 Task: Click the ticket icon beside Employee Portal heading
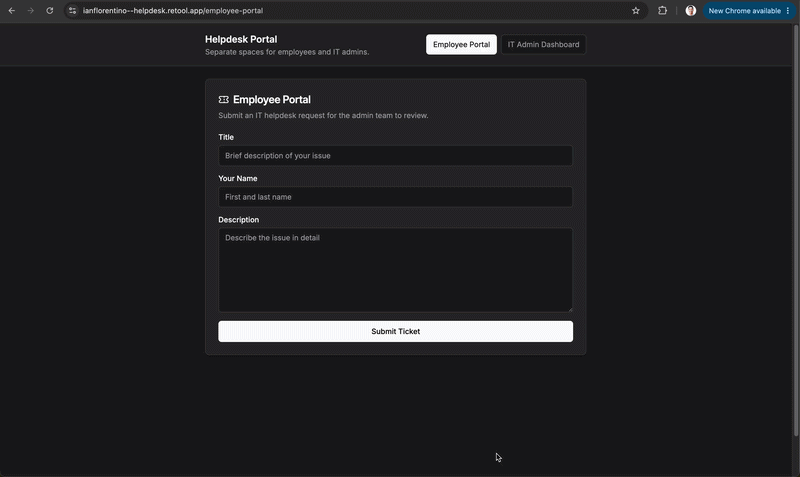coord(223,99)
